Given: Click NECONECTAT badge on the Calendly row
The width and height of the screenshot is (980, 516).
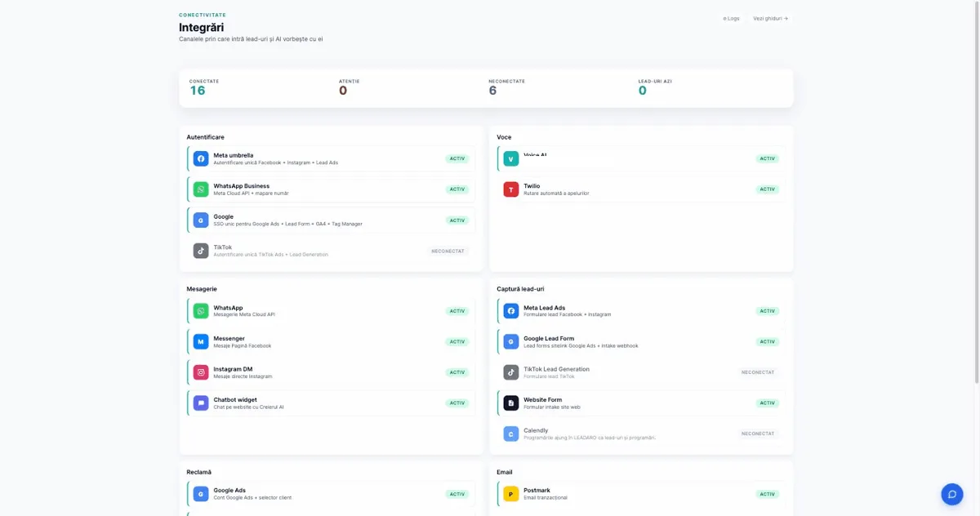Looking at the screenshot, I should pos(759,434).
